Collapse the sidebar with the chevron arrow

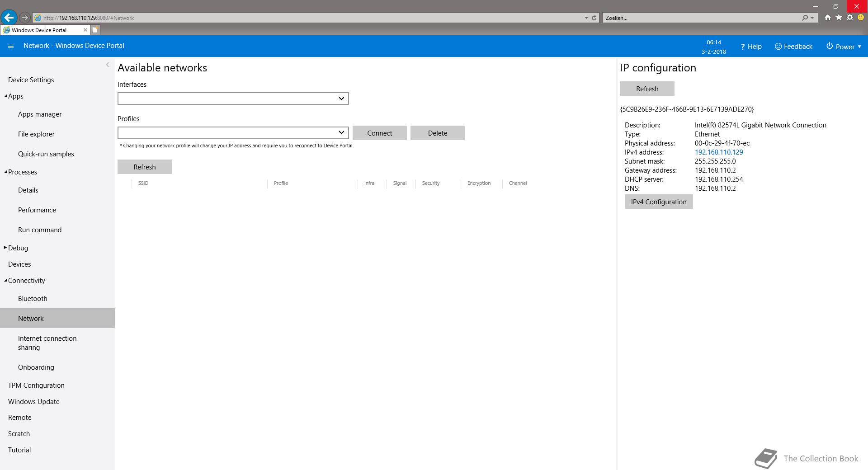click(x=108, y=65)
